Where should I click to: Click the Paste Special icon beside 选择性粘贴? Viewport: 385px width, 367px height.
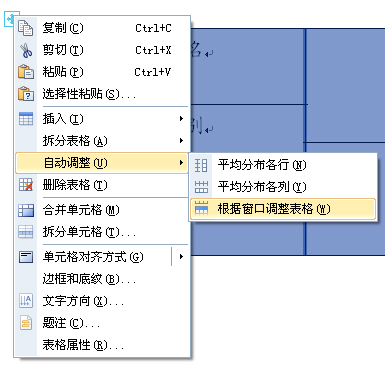pos(26,94)
